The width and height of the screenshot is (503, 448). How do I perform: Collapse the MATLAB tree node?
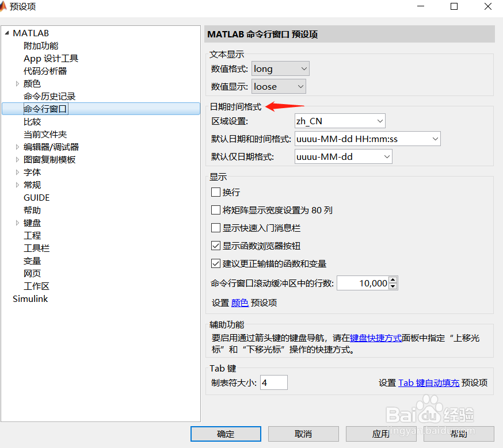coord(7,33)
